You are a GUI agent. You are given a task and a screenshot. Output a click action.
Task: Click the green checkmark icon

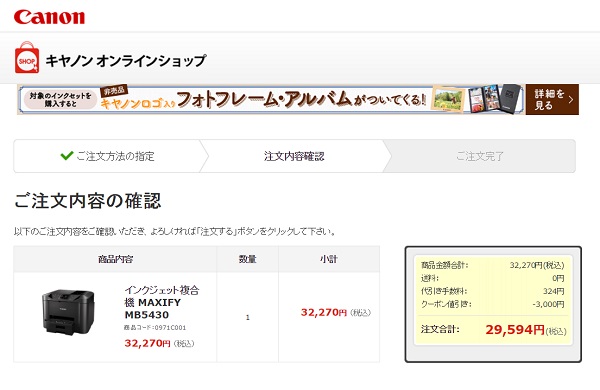pos(67,155)
